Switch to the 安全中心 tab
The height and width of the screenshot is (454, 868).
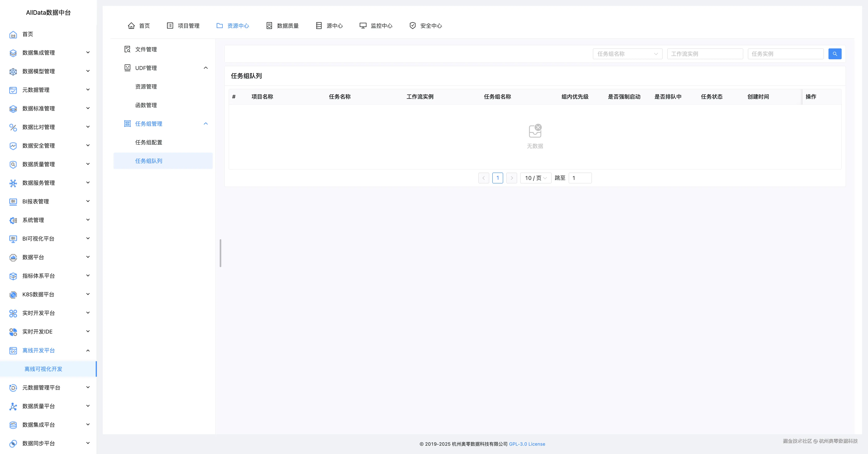coord(425,26)
